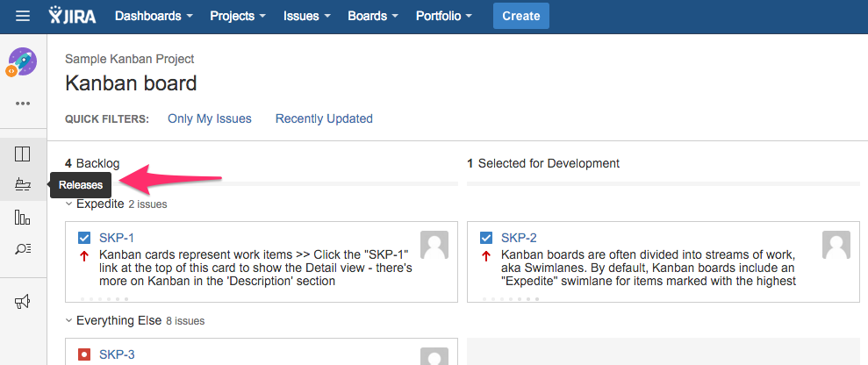868x365 pixels.
Task: Select the SKP-1 card description text
Action: tap(255, 268)
